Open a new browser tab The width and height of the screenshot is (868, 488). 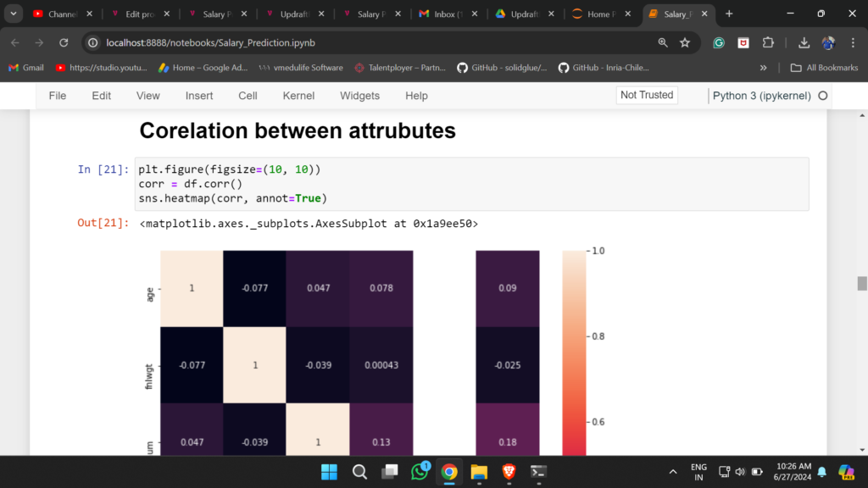729,14
